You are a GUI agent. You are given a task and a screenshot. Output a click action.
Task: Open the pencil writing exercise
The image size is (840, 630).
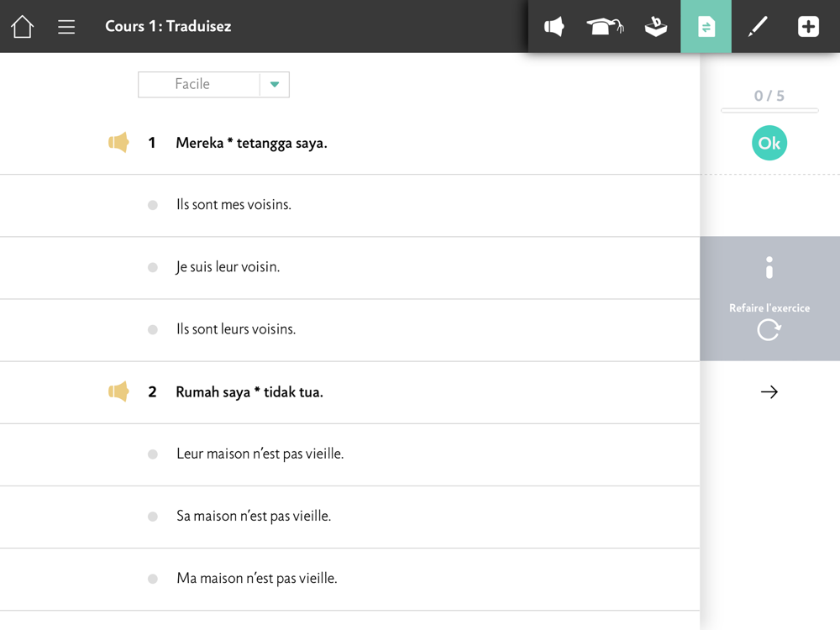click(758, 27)
